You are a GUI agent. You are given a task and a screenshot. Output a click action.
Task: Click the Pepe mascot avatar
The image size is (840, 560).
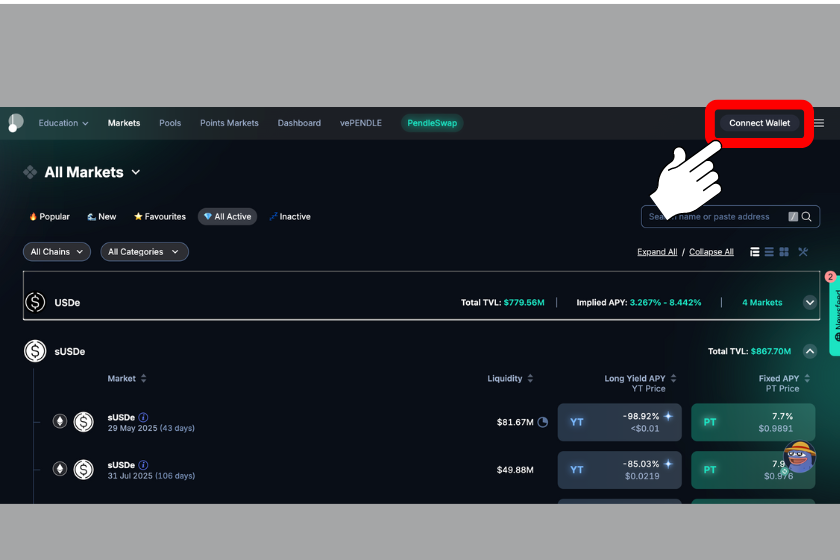pos(799,456)
